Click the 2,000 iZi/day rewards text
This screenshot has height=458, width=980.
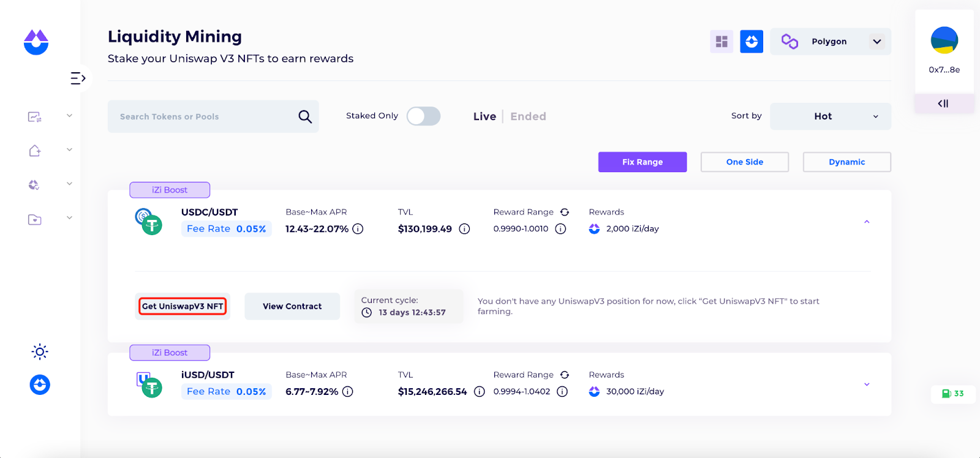pos(633,229)
